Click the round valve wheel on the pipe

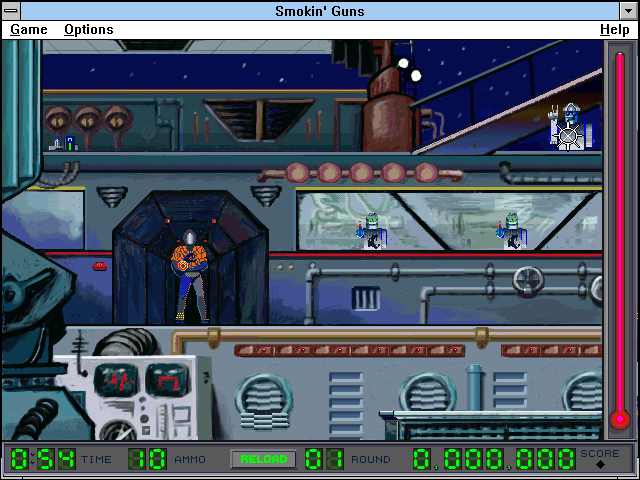[x=527, y=279]
